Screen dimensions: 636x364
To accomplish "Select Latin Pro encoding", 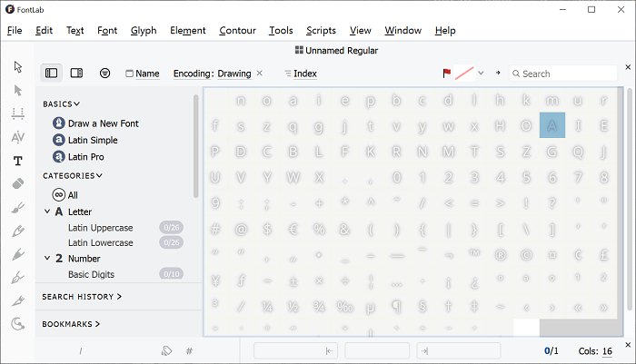I will (x=78, y=156).
